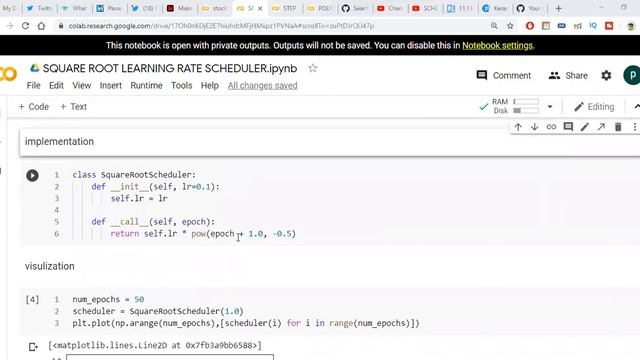Open the RAM/Disk runtime dropdown arrow
Image resolution: width=640 pixels, height=360 pixels.
[550, 107]
